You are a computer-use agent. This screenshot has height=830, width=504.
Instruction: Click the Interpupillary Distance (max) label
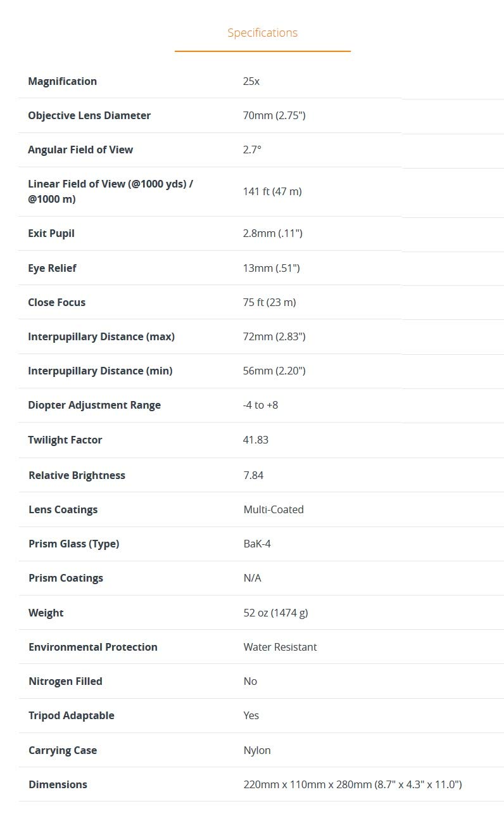[x=101, y=336]
